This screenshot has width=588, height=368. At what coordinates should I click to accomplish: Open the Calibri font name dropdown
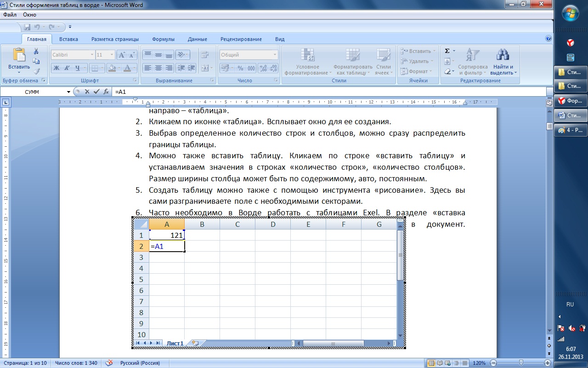point(91,55)
